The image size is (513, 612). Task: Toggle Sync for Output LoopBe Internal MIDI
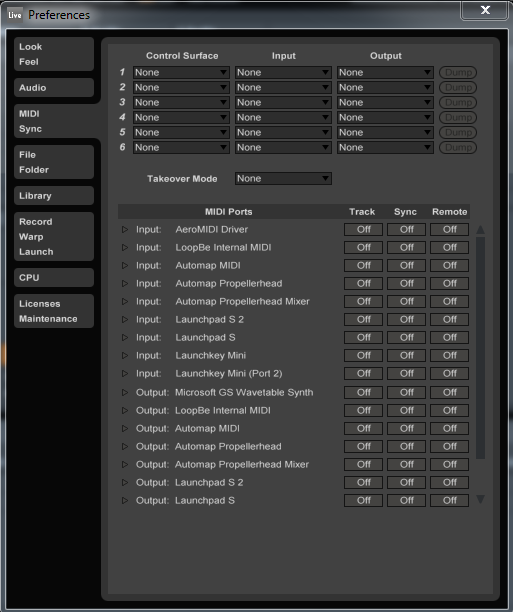(406, 410)
